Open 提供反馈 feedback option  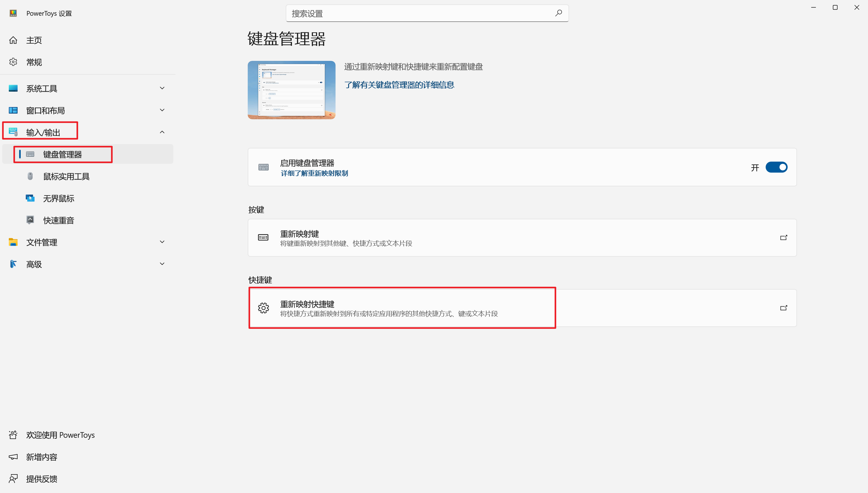point(41,479)
